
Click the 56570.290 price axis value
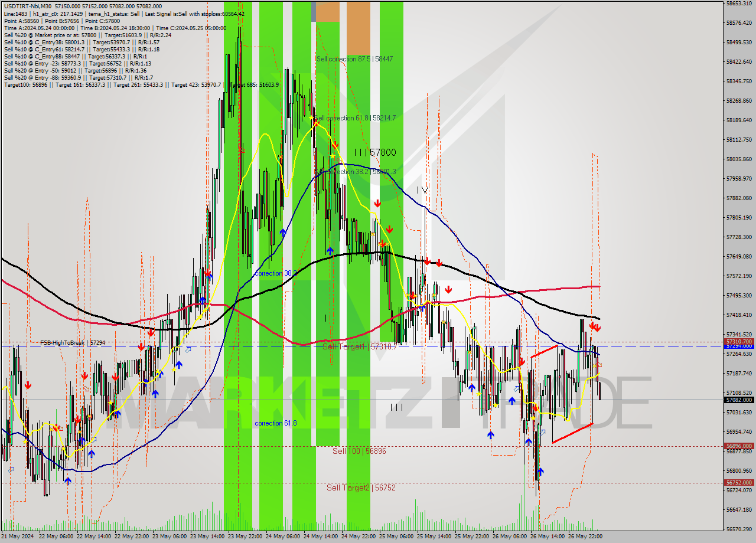point(738,529)
